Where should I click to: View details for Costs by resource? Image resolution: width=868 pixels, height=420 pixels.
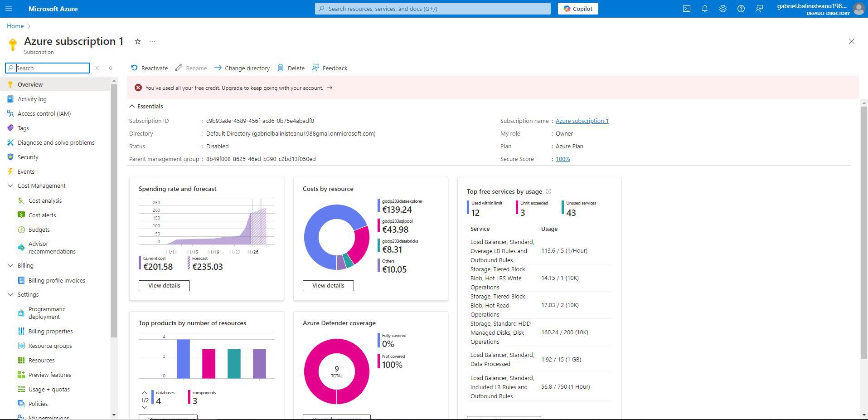click(328, 286)
